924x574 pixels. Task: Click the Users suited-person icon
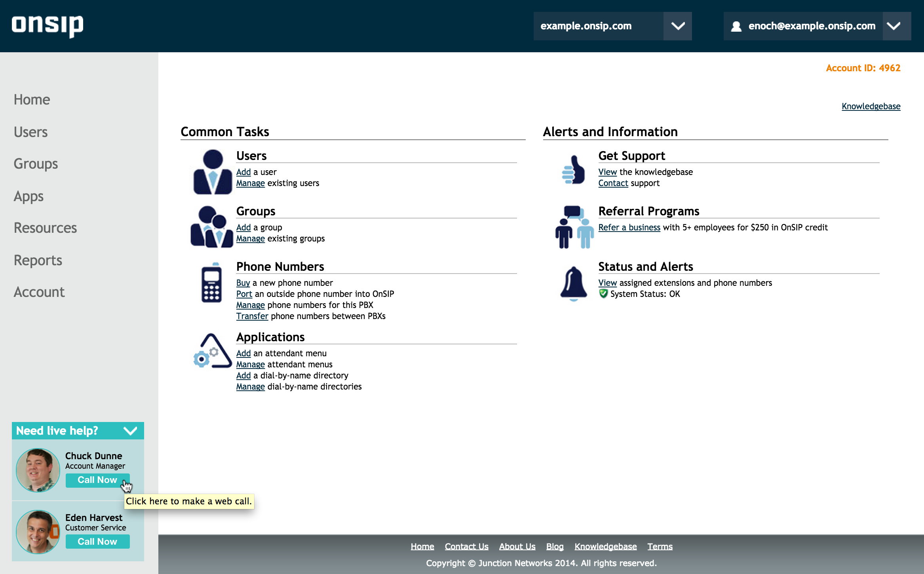[x=212, y=172]
